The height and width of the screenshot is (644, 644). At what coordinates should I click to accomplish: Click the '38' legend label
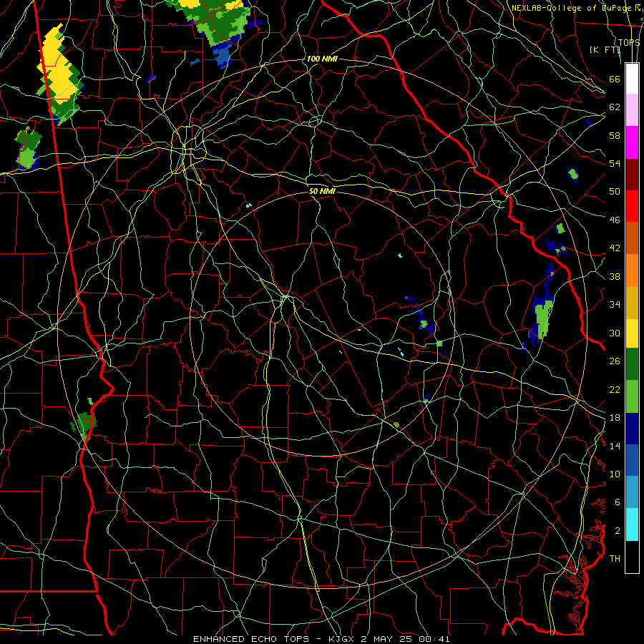(615, 276)
